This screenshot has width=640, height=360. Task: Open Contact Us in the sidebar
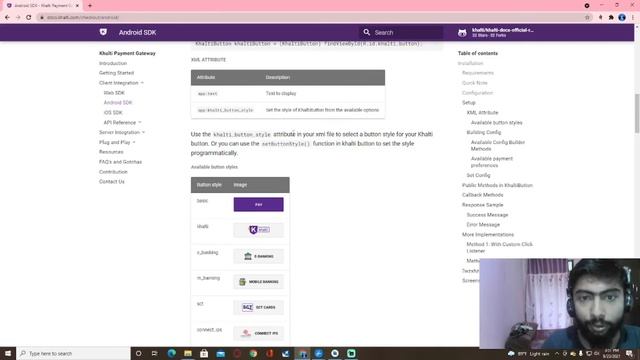pyautogui.click(x=111, y=182)
